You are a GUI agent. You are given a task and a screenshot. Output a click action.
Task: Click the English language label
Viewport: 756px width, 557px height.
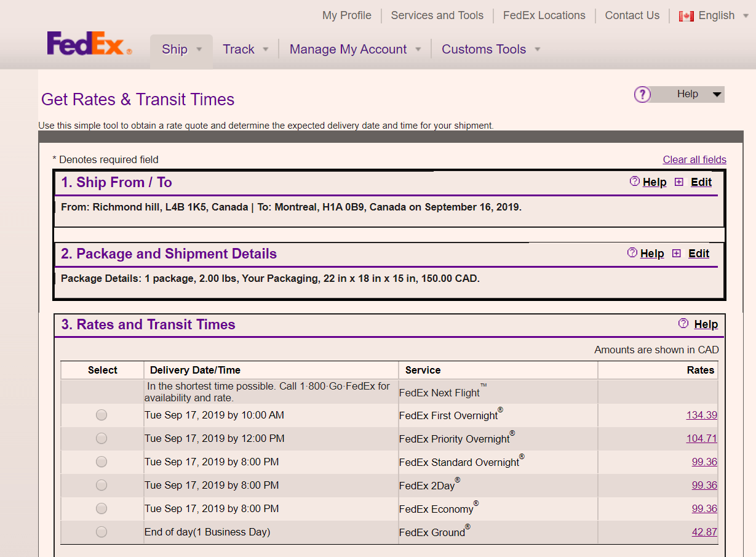[717, 15]
